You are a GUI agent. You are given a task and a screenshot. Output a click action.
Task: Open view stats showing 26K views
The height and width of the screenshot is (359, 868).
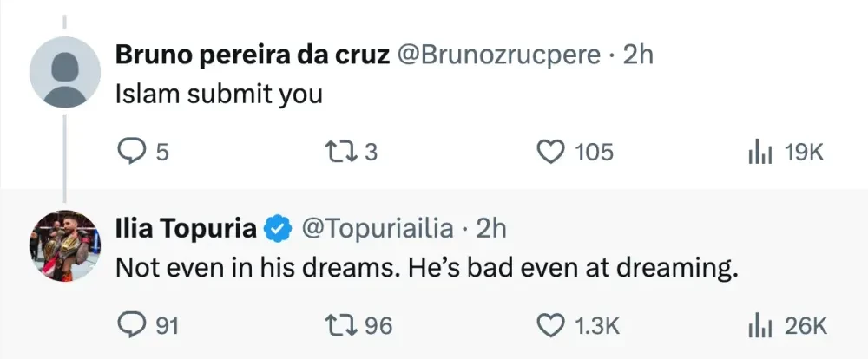[x=760, y=325]
